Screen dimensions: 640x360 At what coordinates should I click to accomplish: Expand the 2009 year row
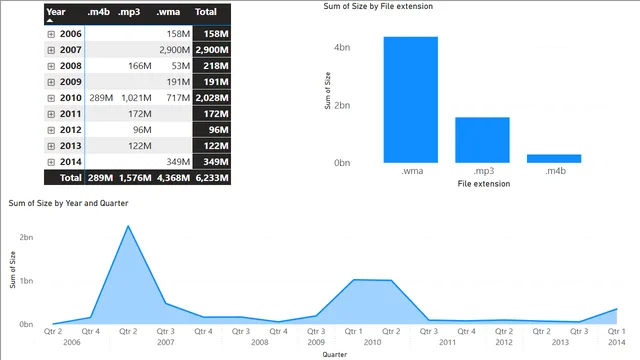51,82
